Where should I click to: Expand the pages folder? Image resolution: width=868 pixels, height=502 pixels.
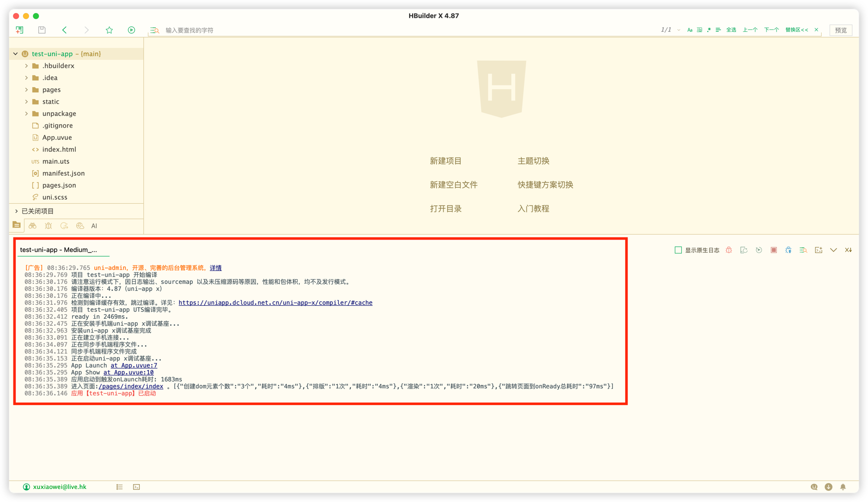point(27,90)
